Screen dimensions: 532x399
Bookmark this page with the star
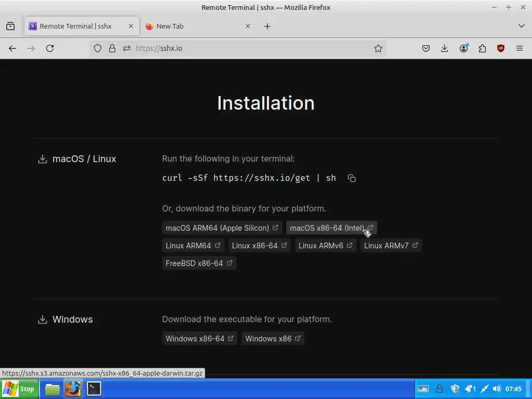(378, 48)
